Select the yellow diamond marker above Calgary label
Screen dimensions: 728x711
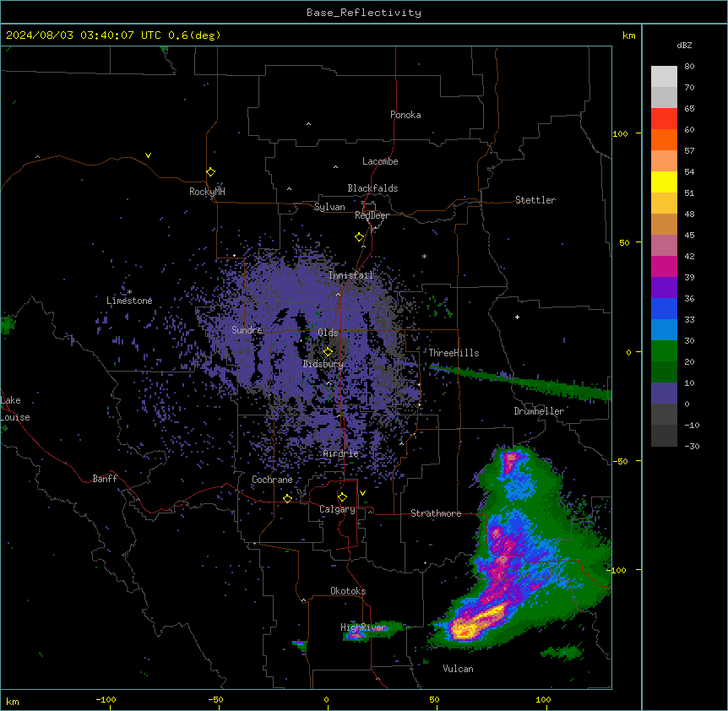[x=342, y=497]
